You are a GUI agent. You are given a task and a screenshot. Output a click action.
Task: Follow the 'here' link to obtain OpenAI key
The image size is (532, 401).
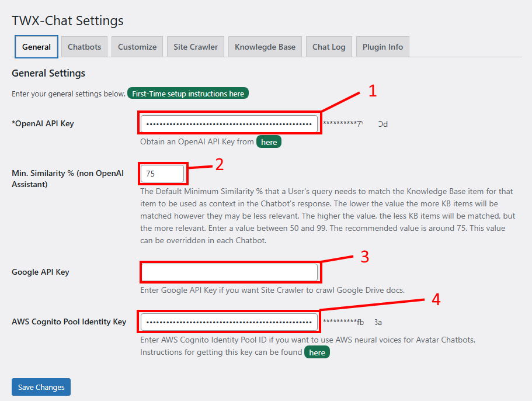[x=269, y=142]
